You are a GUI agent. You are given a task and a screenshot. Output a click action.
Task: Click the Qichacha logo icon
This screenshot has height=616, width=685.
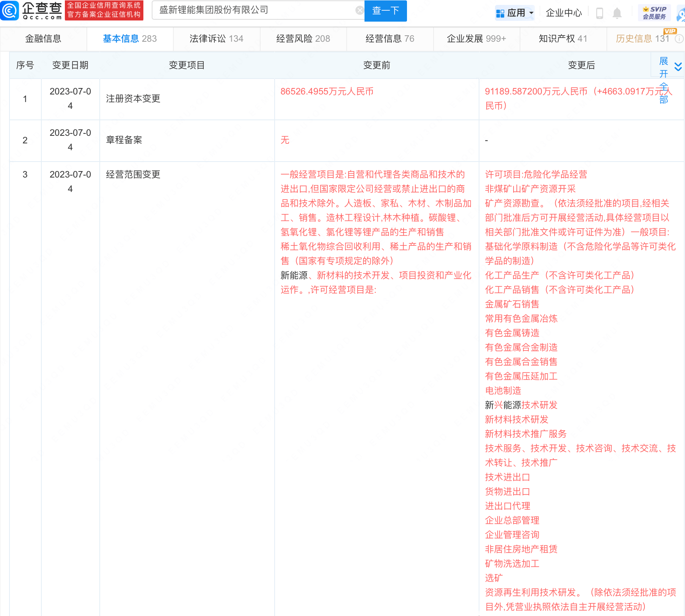[9, 11]
